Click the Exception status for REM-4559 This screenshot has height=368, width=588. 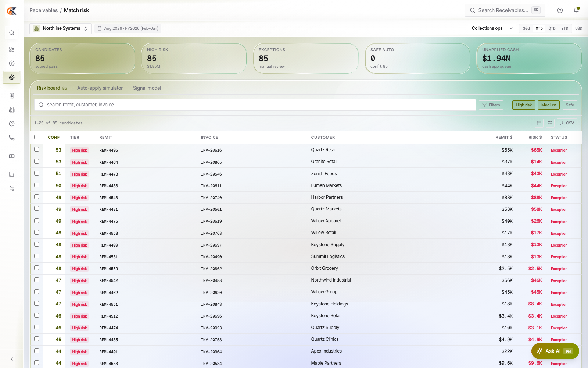[x=559, y=269]
